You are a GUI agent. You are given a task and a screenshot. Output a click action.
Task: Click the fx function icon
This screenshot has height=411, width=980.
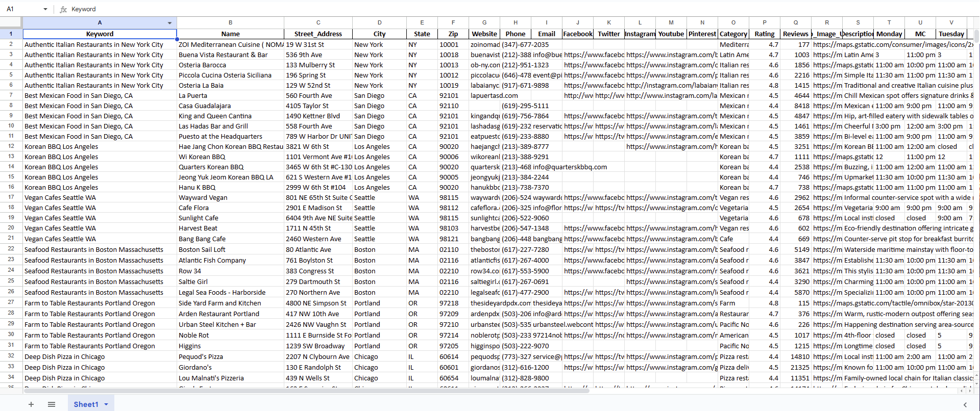click(x=63, y=9)
